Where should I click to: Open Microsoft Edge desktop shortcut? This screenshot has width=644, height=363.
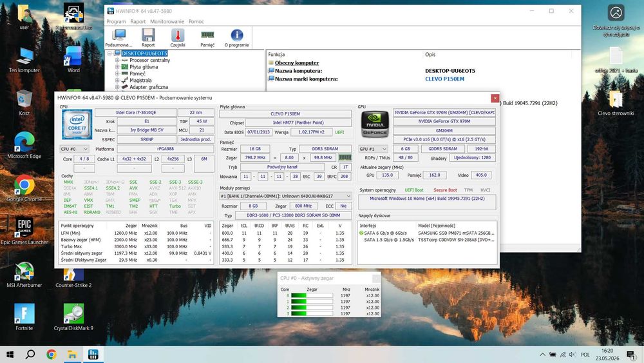click(x=24, y=146)
